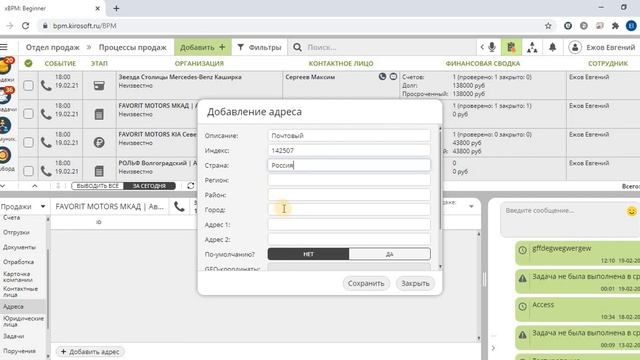Open the green clipboard tasks icon

pyautogui.click(x=511, y=47)
